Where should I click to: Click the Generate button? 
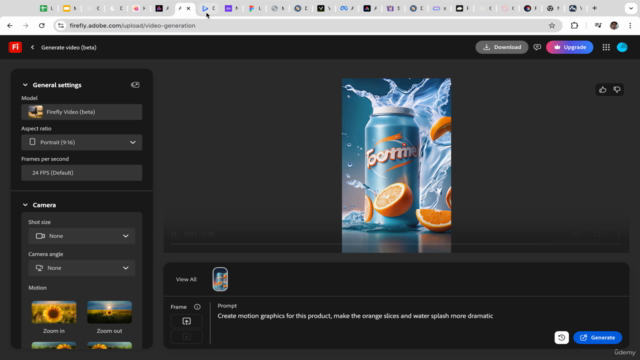598,338
